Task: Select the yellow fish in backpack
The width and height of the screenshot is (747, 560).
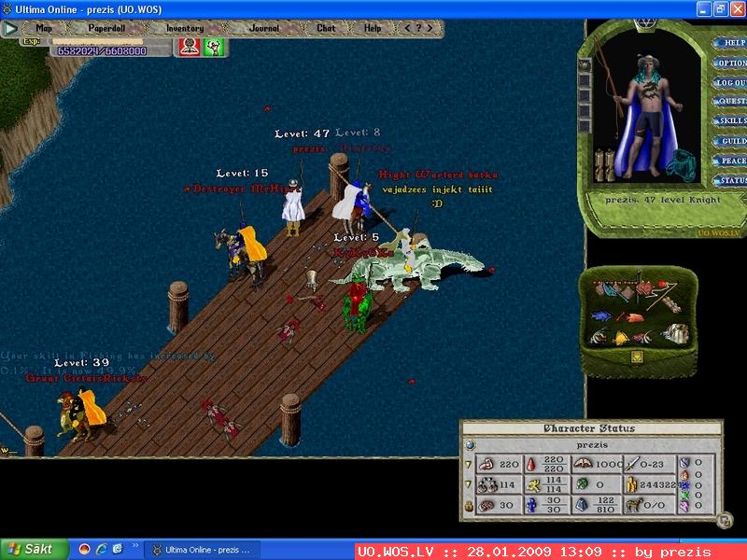Action: 621,338
